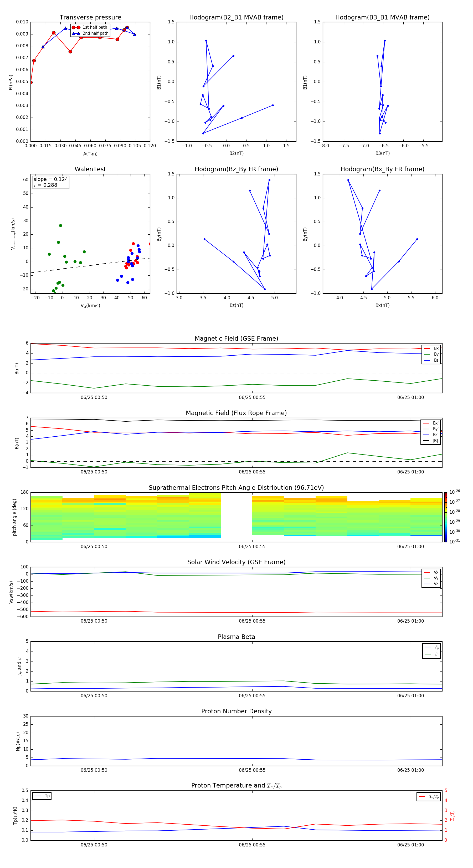Viewport: 473px width, 868px height.
Task: Click the Suprathermal Electrons Pitch Angle title
Action: click(236, 488)
